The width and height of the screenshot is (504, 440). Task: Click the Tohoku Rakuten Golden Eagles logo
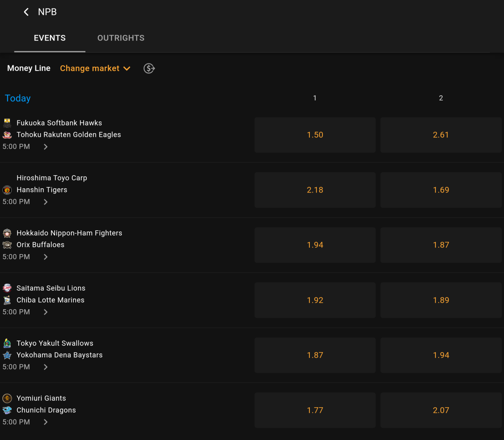pos(7,135)
